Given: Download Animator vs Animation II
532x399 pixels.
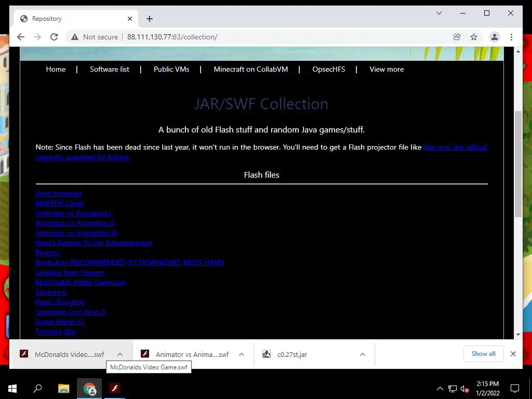Looking at the screenshot, I should click(75, 223).
